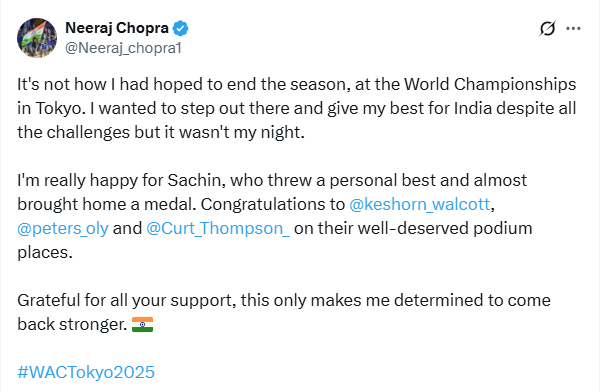
Task: Click the words 'back stronger.' before the flag
Action: pos(72,325)
